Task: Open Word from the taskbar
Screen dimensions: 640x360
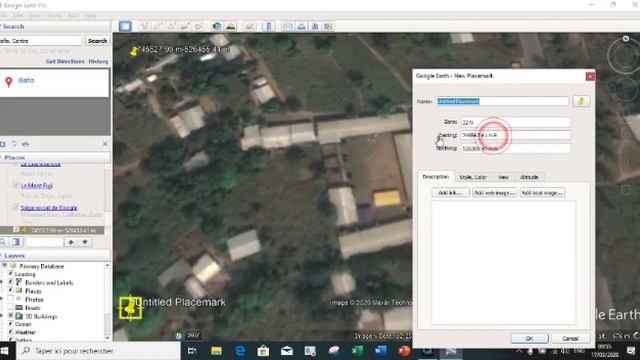Action: point(381,351)
